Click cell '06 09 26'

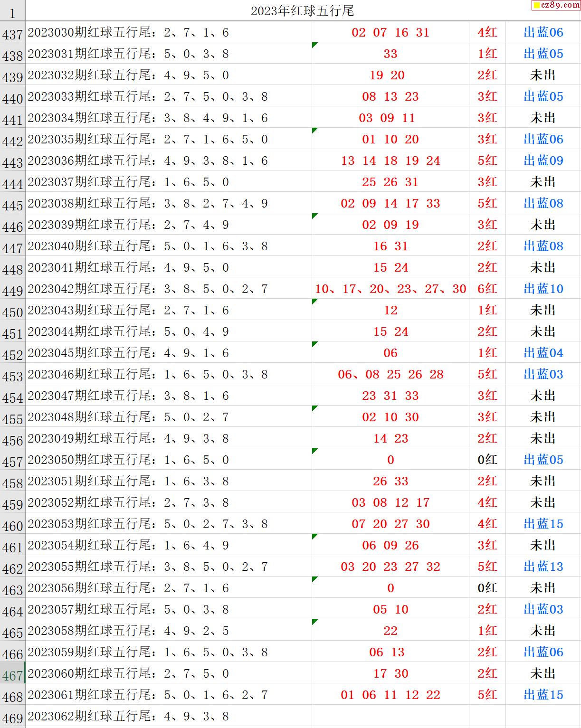click(x=391, y=545)
